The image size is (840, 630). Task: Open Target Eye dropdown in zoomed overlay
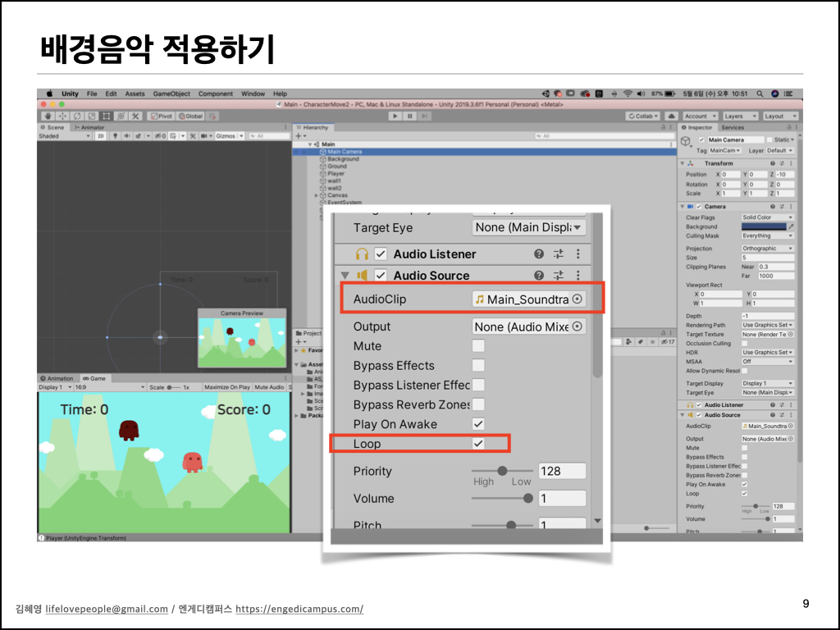(529, 227)
